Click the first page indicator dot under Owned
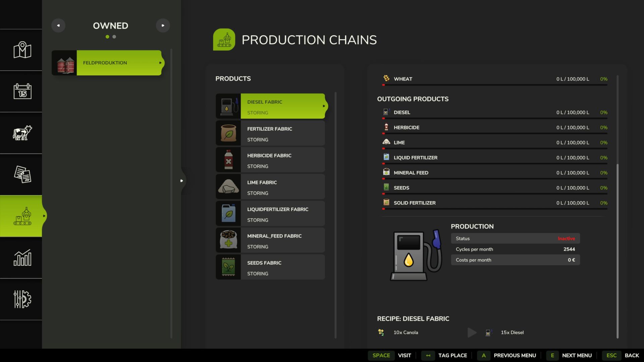Image resolution: width=644 pixels, height=362 pixels. click(x=107, y=37)
